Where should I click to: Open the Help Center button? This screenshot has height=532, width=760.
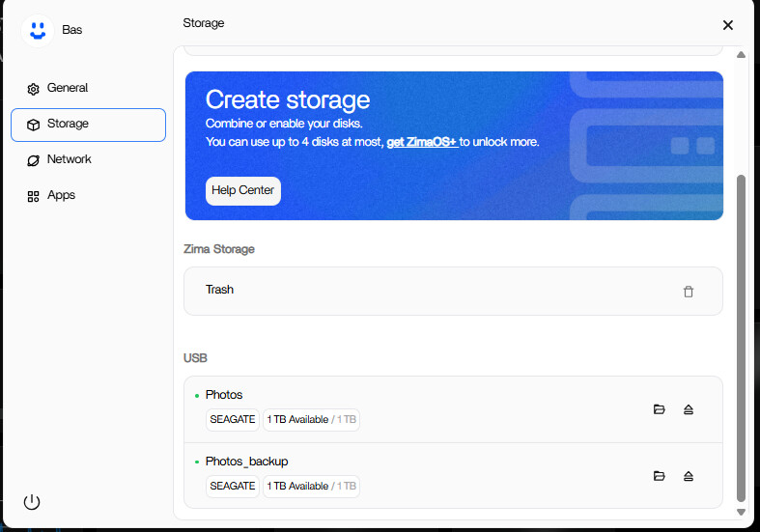243,190
